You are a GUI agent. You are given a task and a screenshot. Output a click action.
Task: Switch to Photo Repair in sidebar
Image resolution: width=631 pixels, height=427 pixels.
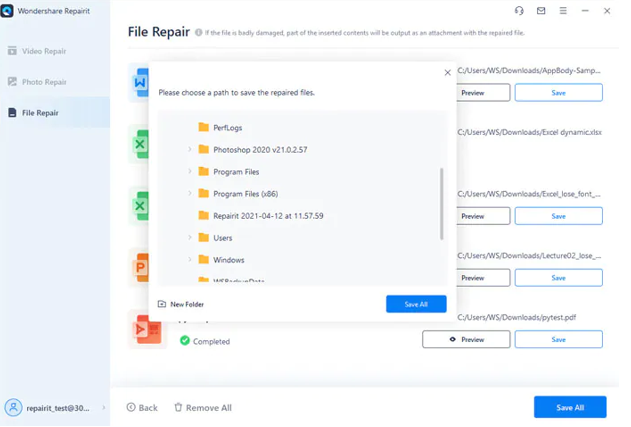[x=44, y=82]
